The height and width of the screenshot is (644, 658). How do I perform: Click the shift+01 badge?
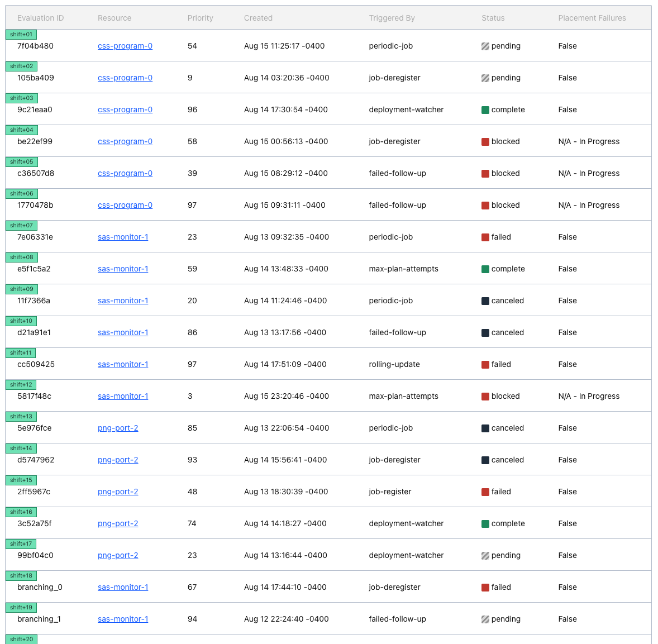point(21,35)
